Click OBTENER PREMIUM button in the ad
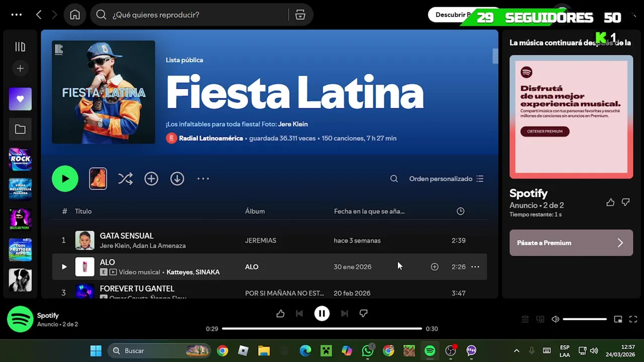The width and height of the screenshot is (644, 362). click(x=545, y=131)
